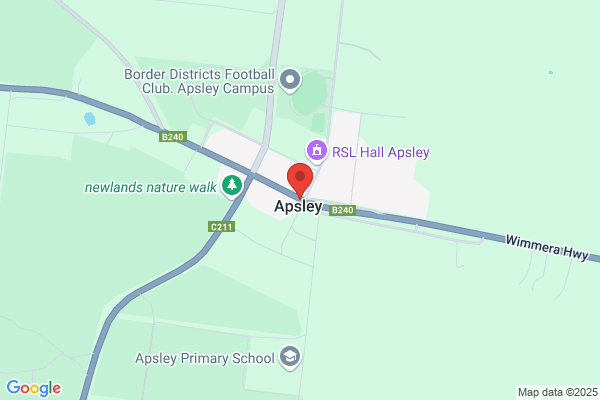Click the B240 shield west of town
Viewport: 600px width, 400px height.
[173, 137]
